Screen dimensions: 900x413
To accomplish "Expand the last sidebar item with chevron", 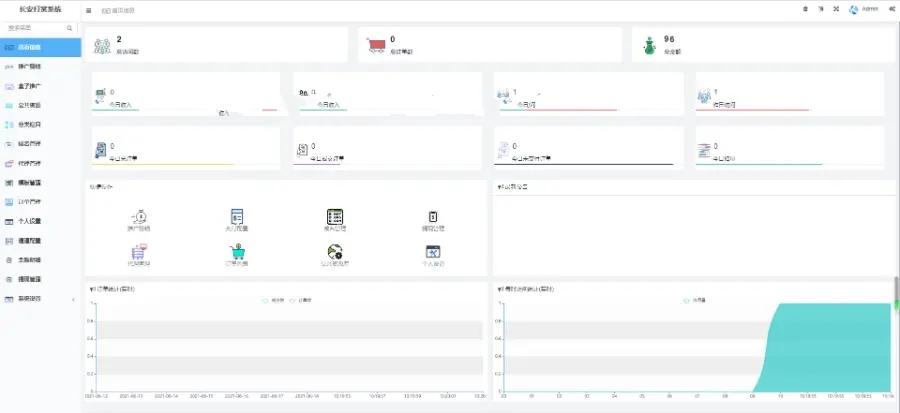I will 40,299.
